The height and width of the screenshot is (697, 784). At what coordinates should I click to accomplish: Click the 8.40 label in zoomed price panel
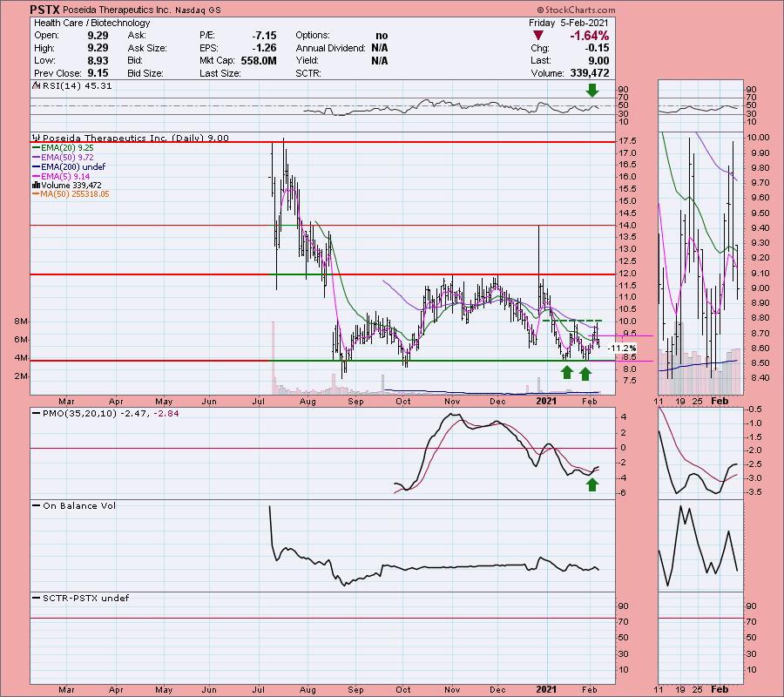tap(757, 378)
